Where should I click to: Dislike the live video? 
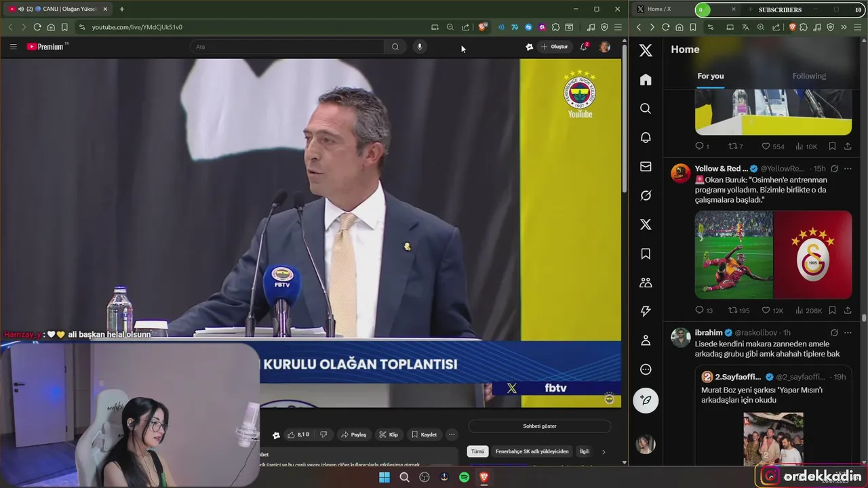pyautogui.click(x=323, y=434)
